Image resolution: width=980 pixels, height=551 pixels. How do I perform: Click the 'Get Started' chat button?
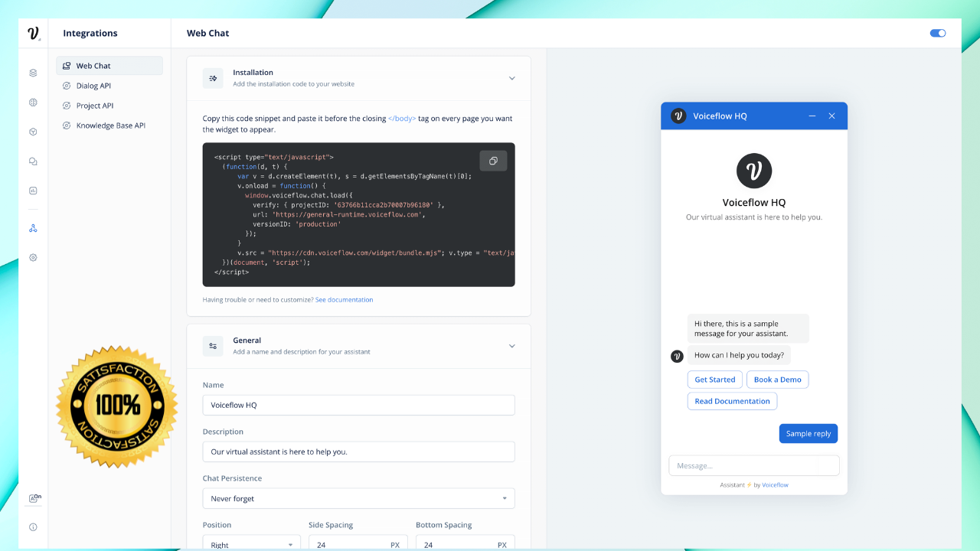click(715, 380)
